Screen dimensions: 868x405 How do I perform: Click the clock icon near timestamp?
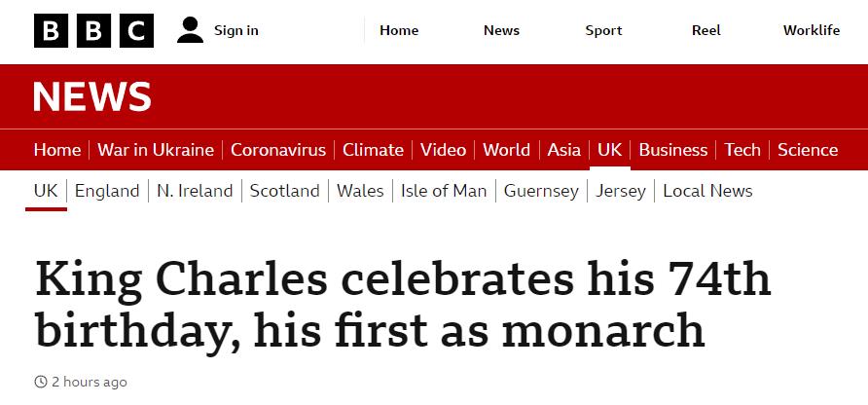(40, 382)
